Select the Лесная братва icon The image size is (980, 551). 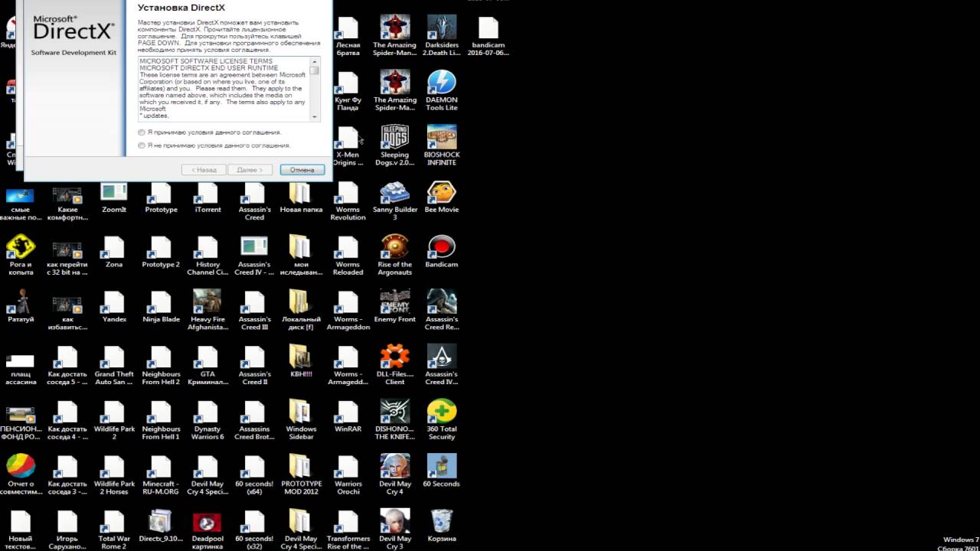coord(348,35)
